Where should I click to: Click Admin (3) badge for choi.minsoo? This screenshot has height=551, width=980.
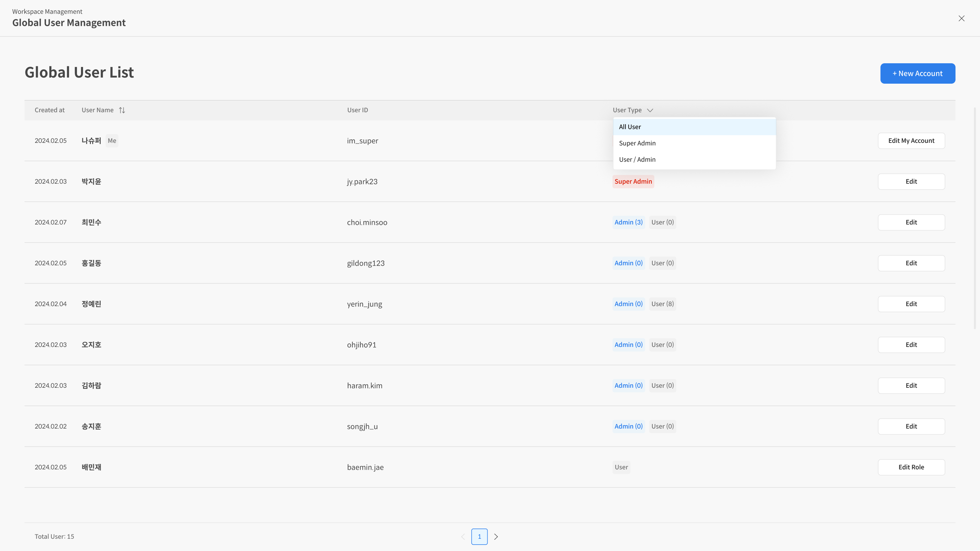pos(628,222)
